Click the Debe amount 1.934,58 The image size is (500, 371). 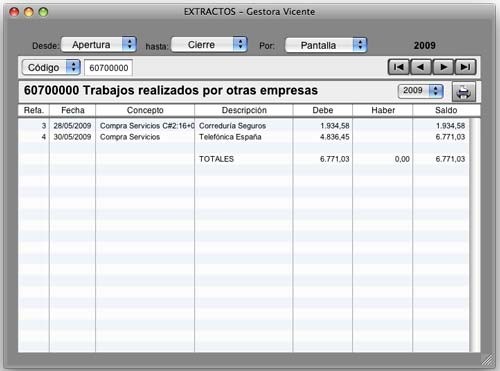[x=335, y=126]
